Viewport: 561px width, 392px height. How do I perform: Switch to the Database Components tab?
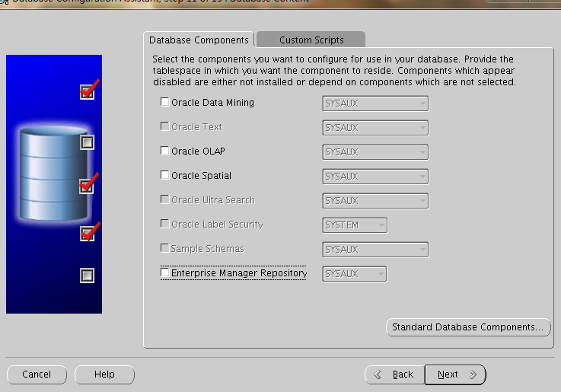(x=199, y=40)
